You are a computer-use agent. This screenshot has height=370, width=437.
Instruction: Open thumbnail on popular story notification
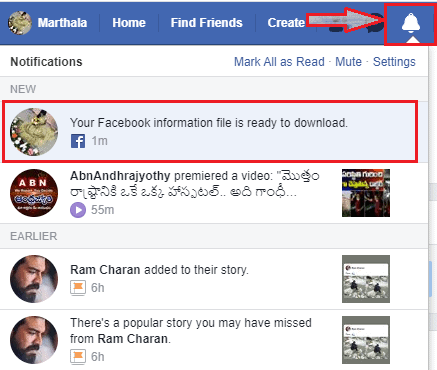(x=366, y=340)
